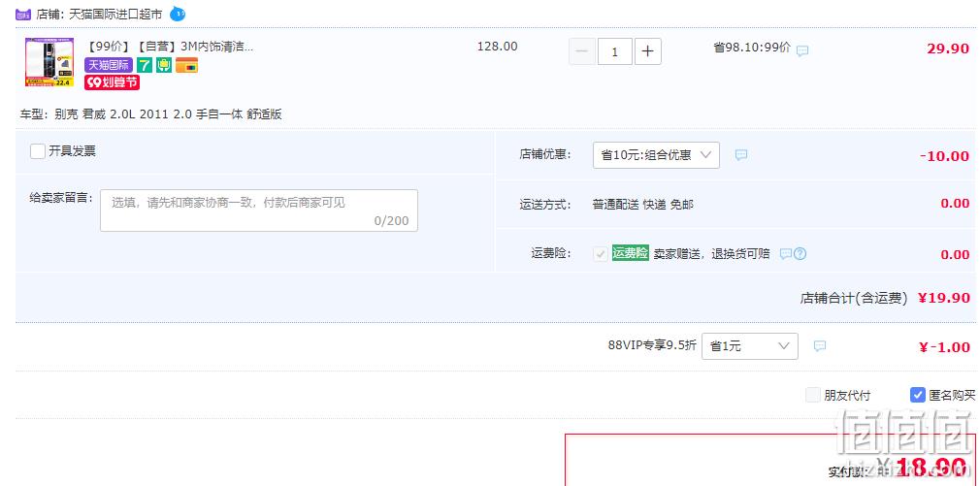This screenshot has width=980, height=486.
Task: Click the orange credit card badge
Action: [x=187, y=65]
